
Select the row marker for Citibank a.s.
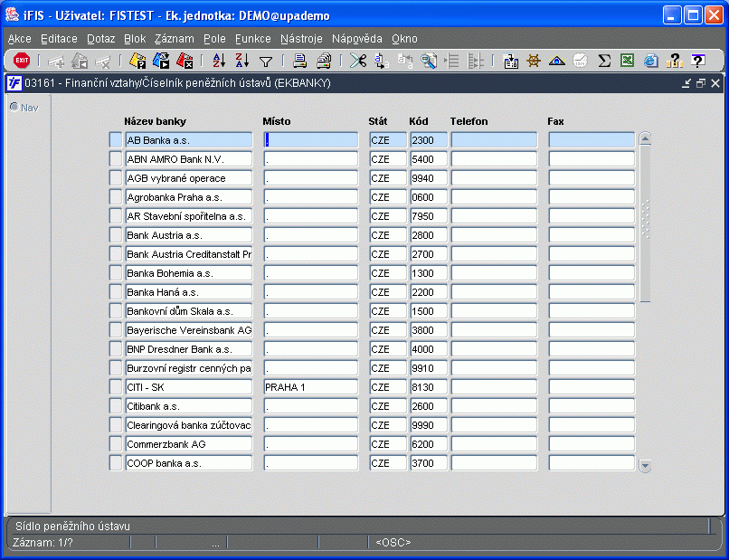point(115,406)
